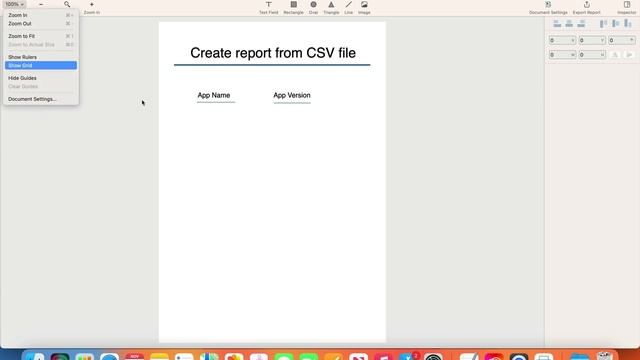Select the 'App Version' text field on page
Image resolution: width=640 pixels, height=360 pixels.
pos(292,96)
